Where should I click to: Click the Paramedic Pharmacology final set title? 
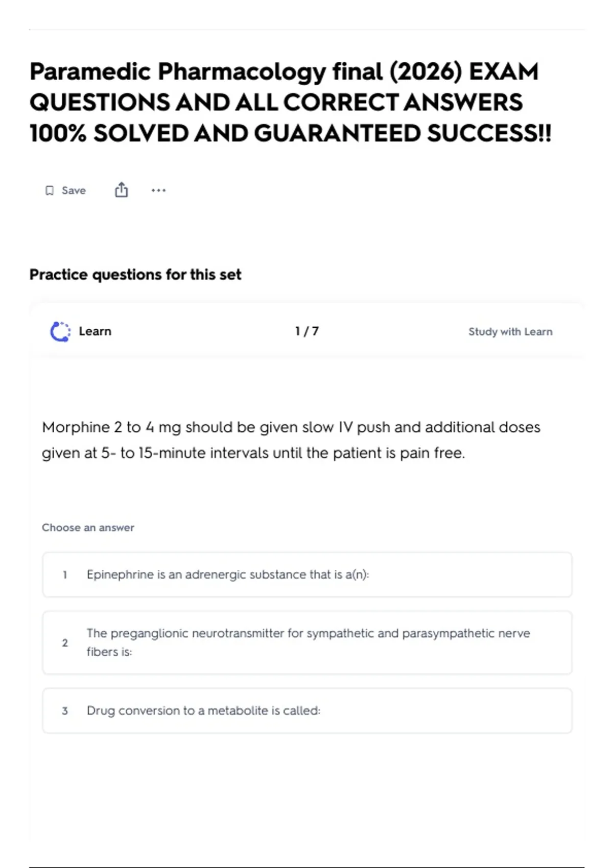tap(291, 102)
